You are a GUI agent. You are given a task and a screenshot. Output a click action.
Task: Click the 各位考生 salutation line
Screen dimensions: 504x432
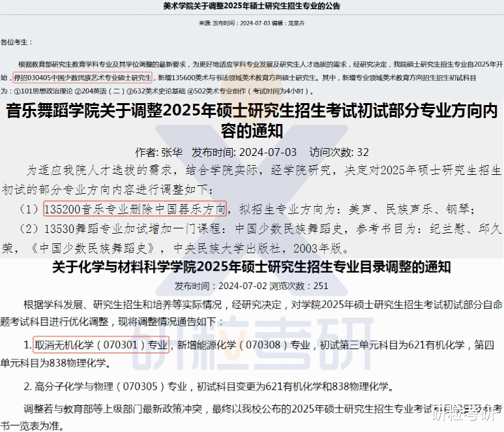point(16,42)
